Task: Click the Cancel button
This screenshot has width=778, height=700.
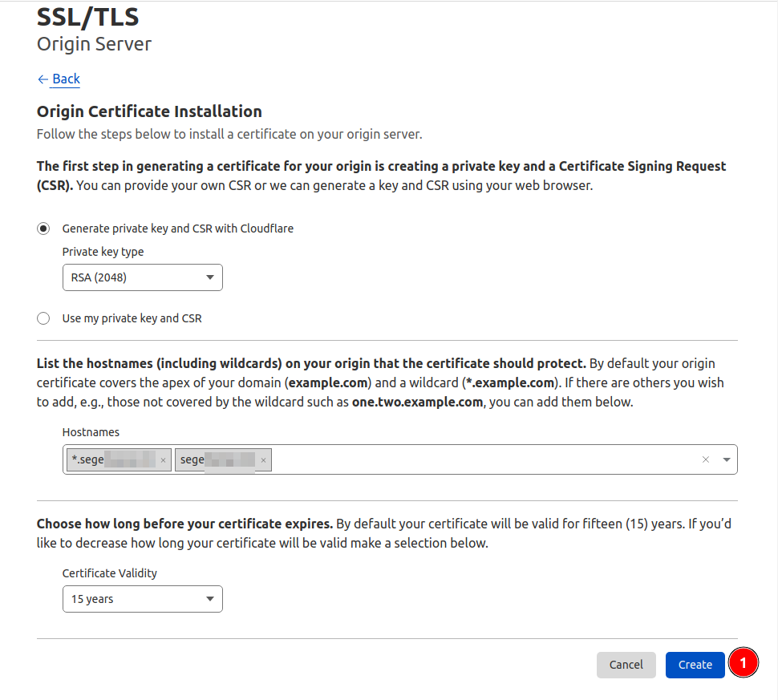Action: click(626, 665)
